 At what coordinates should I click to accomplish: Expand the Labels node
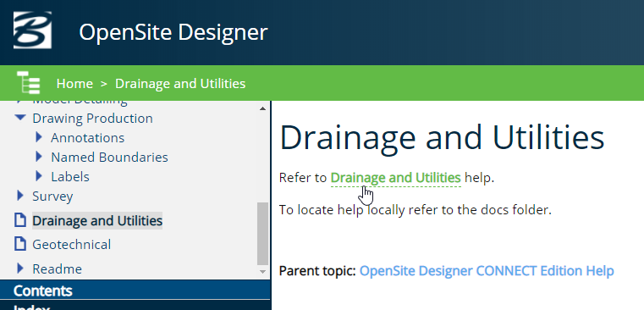(x=39, y=176)
